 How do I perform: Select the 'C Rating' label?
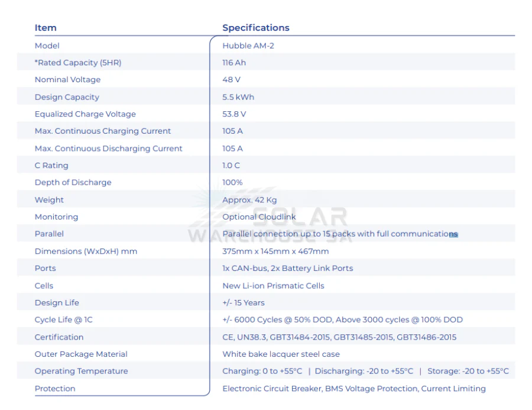pos(51,166)
